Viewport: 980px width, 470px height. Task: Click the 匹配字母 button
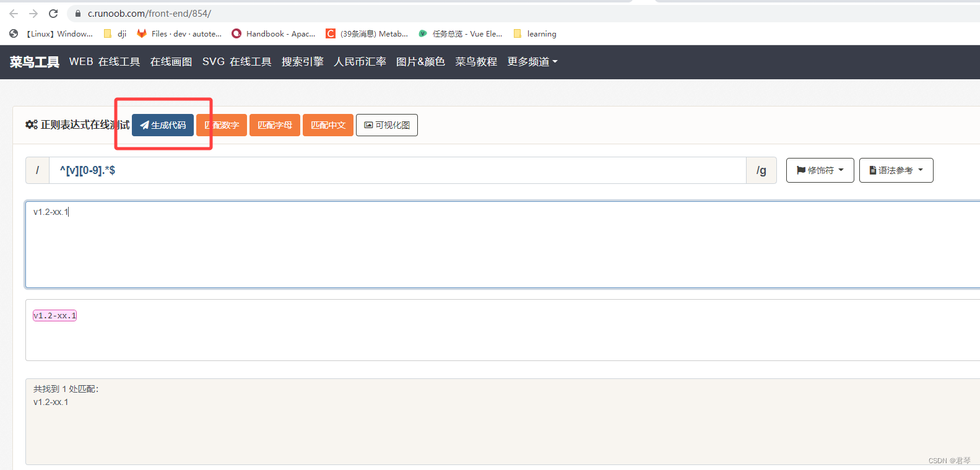click(275, 125)
